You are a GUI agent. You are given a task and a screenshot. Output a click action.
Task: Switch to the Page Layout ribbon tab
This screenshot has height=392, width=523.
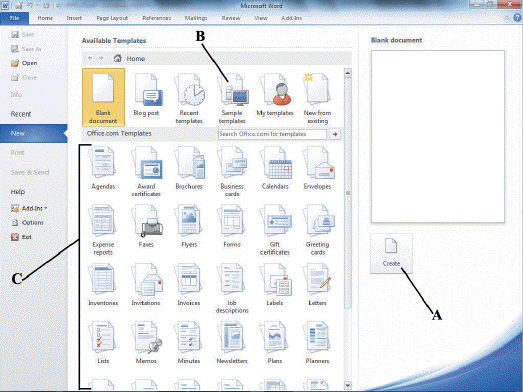(112, 18)
